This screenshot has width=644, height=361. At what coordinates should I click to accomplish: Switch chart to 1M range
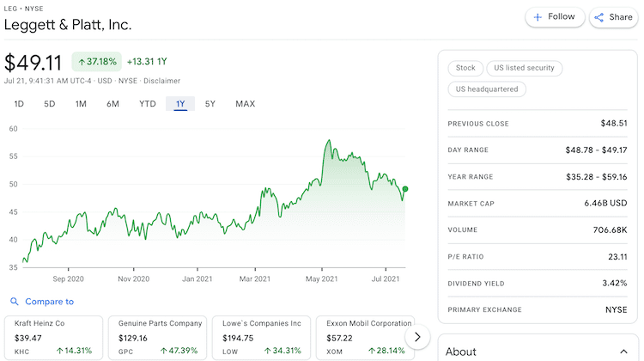tap(81, 104)
